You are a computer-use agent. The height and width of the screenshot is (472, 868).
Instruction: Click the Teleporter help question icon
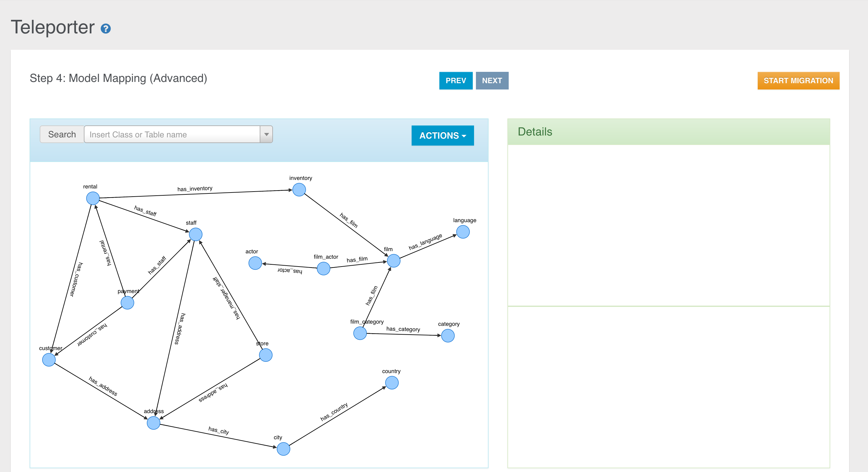click(x=106, y=29)
